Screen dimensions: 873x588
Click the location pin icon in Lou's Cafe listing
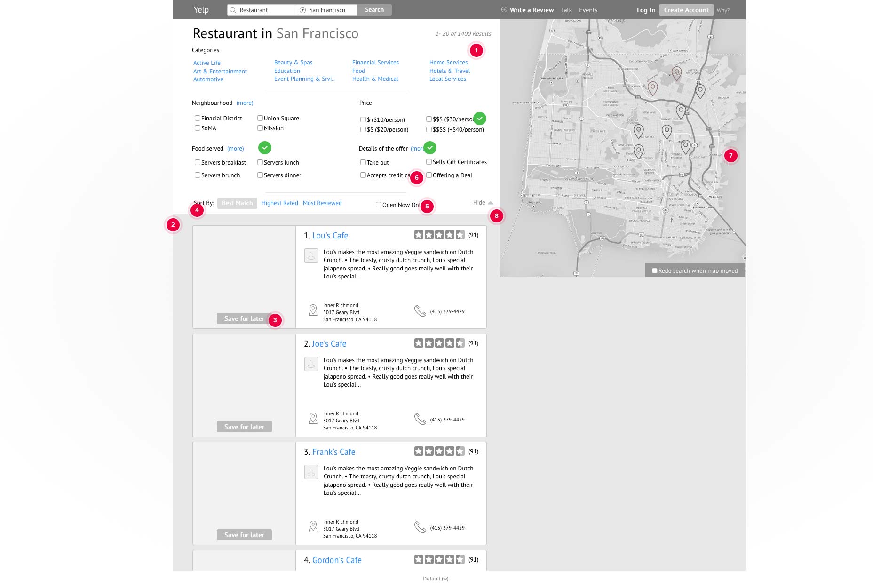(313, 310)
